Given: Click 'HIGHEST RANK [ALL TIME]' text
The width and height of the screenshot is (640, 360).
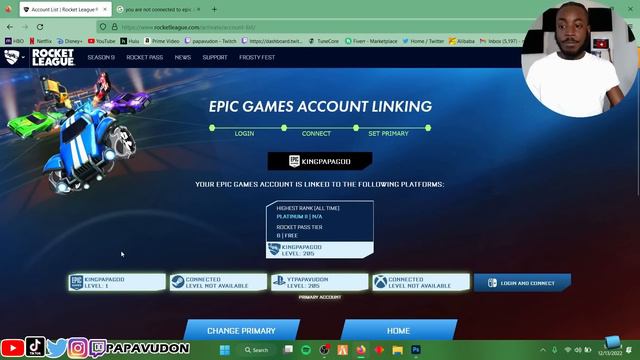Looking at the screenshot, I should tap(308, 208).
